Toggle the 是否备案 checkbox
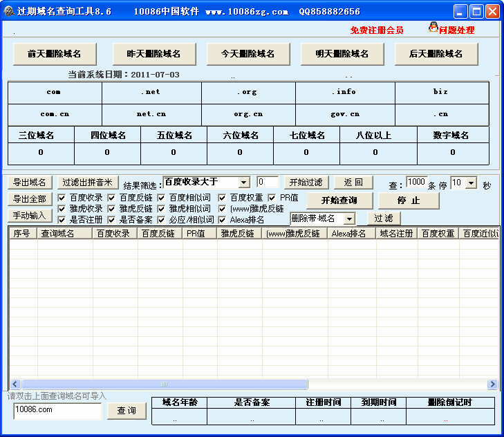This screenshot has width=504, height=437. [111, 220]
